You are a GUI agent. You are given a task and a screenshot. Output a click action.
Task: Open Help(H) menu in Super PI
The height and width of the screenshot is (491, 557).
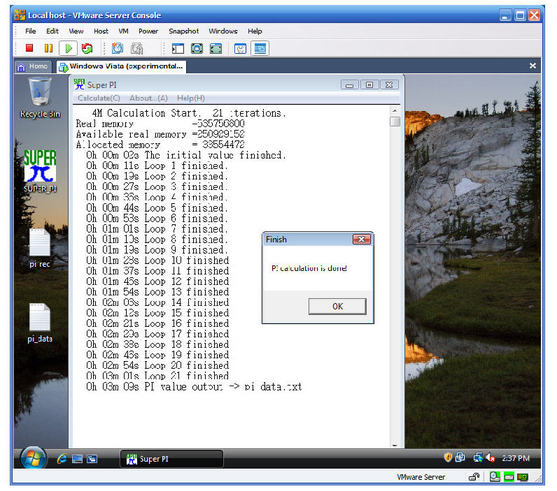[191, 98]
